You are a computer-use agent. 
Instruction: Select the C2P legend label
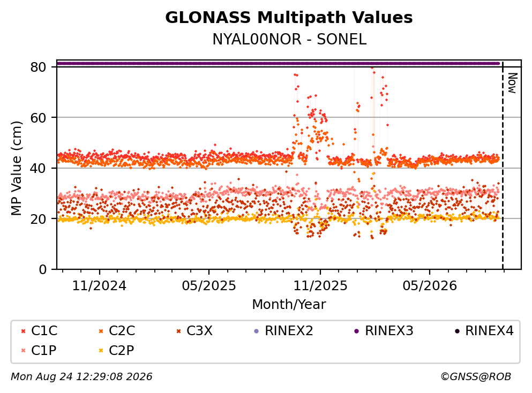122,350
